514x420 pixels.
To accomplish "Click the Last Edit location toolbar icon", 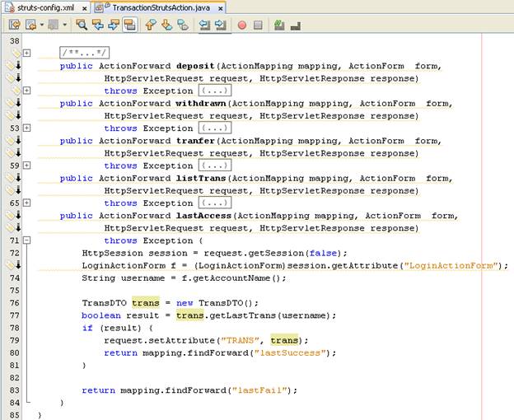I will (x=15, y=25).
